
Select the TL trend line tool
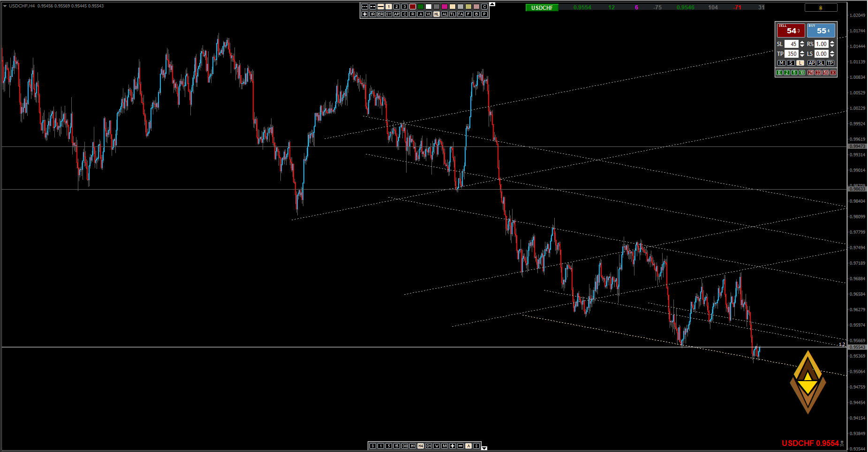tap(453, 14)
